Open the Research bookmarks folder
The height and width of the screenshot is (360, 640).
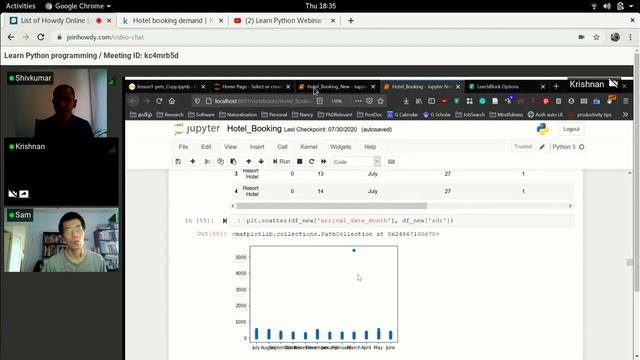pyautogui.click(x=170, y=115)
